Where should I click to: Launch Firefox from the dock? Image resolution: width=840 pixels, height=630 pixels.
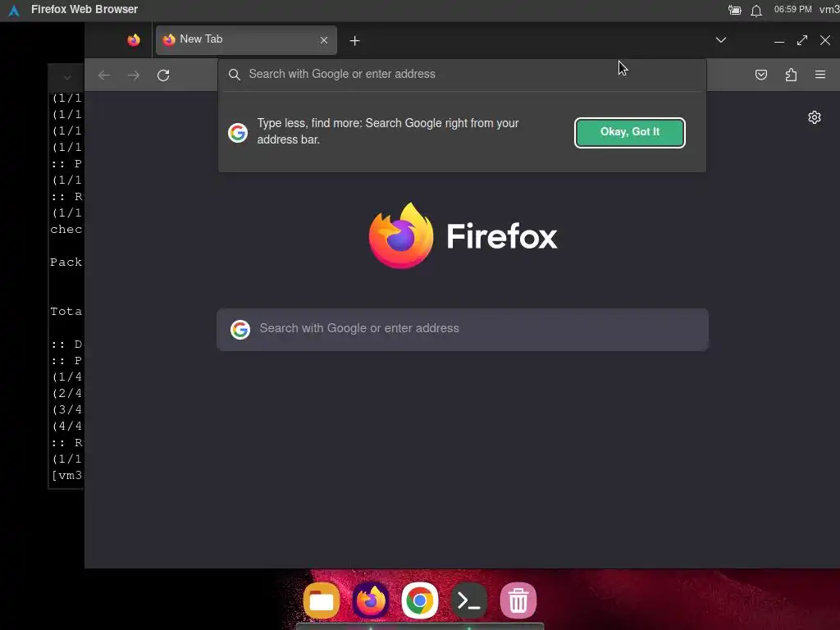[371, 600]
